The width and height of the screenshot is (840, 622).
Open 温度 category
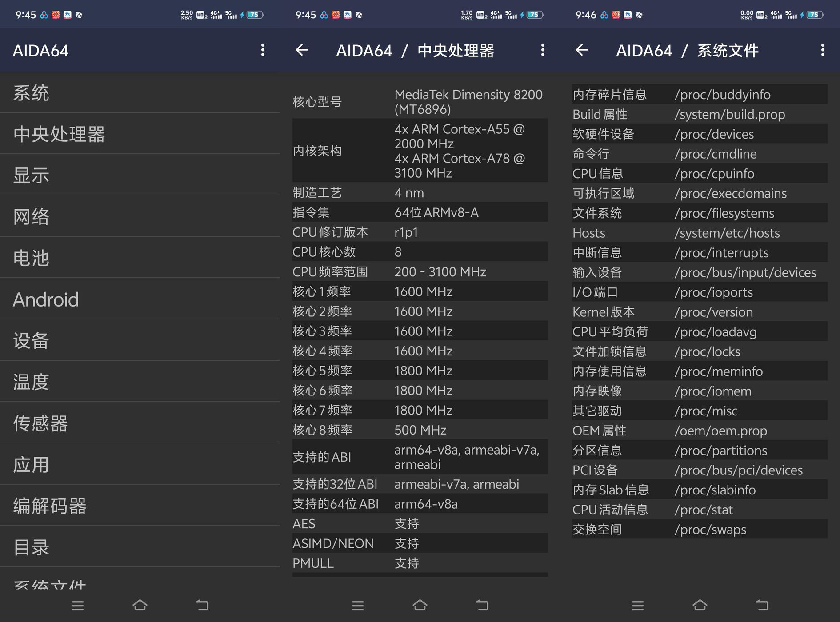tap(140, 382)
